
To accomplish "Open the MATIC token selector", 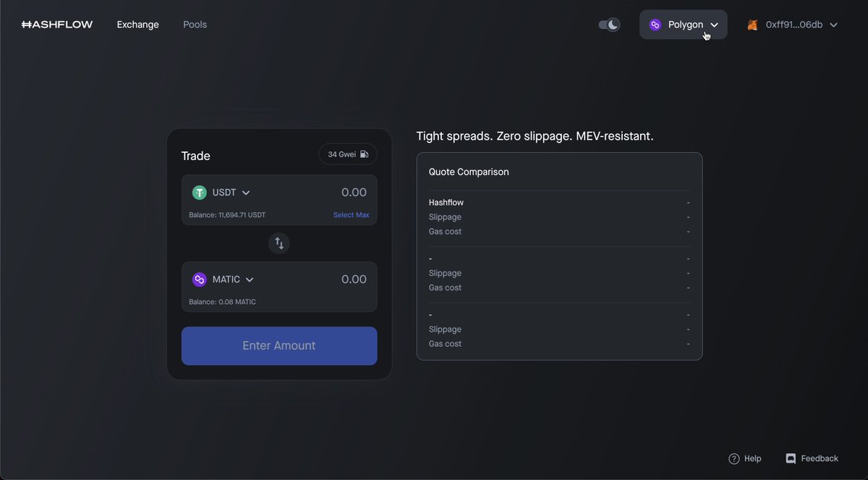I will click(x=224, y=279).
